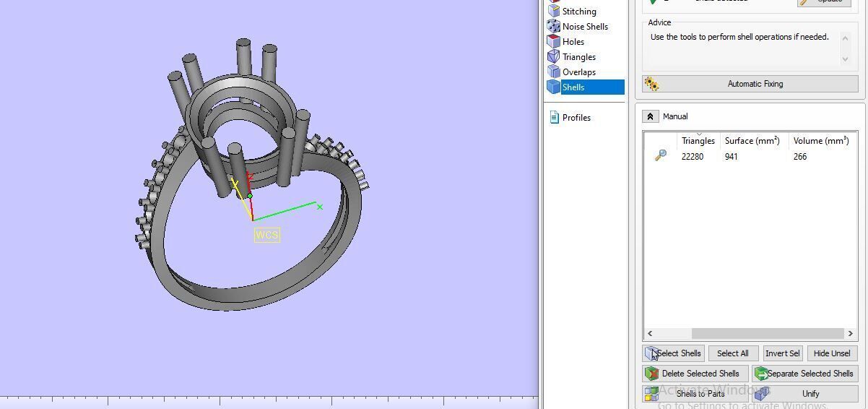Click the Shells to Parts button
Viewport: 868px width, 409px height.
click(x=695, y=394)
